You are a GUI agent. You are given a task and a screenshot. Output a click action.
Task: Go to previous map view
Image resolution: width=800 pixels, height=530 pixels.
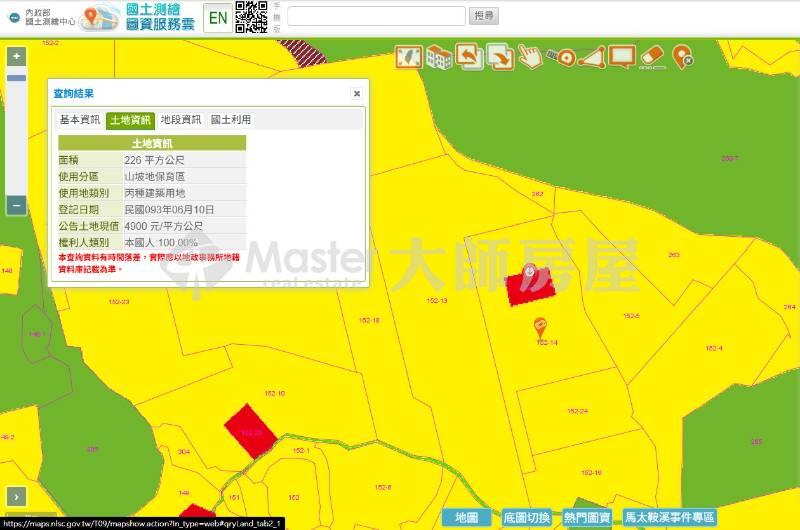point(468,56)
